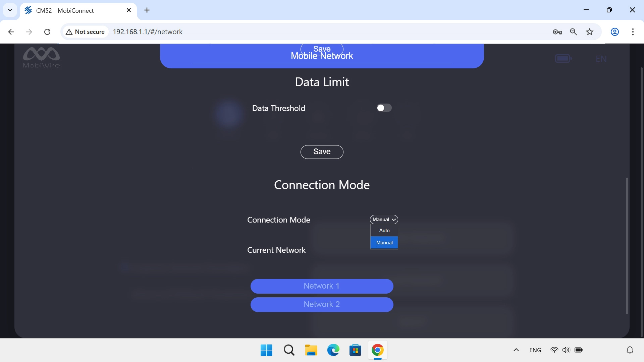Open Chrome's three-dot menu
This screenshot has width=644, height=362.
click(633, 32)
